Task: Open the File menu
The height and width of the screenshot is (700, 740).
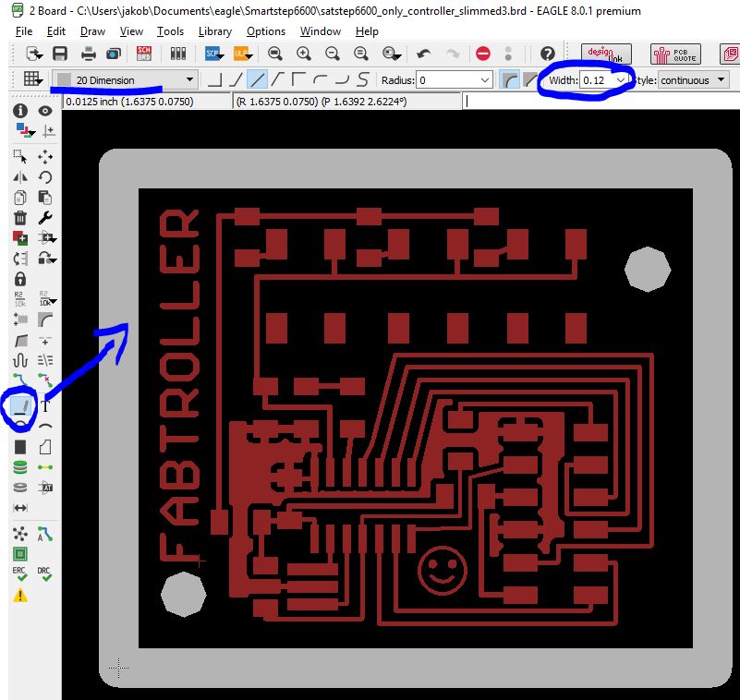Action: pos(24,31)
